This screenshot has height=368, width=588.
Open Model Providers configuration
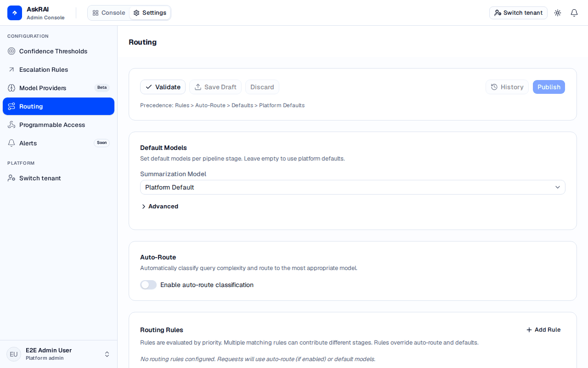58,88
